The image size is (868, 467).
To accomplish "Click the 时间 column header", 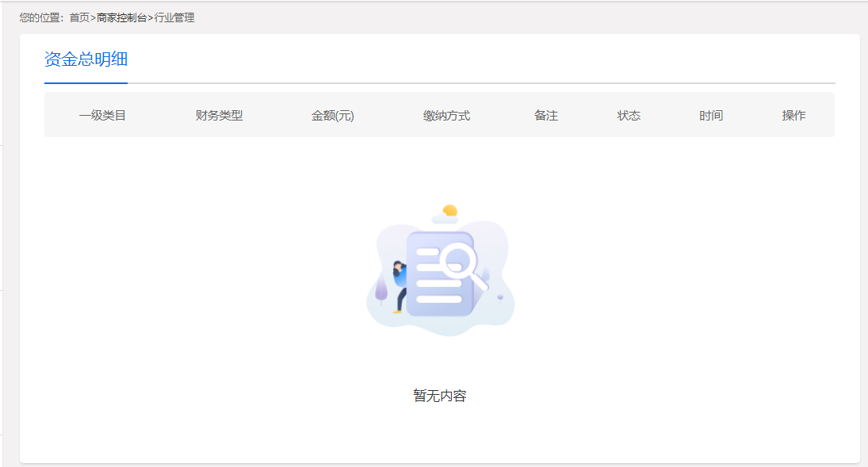I will 711,115.
